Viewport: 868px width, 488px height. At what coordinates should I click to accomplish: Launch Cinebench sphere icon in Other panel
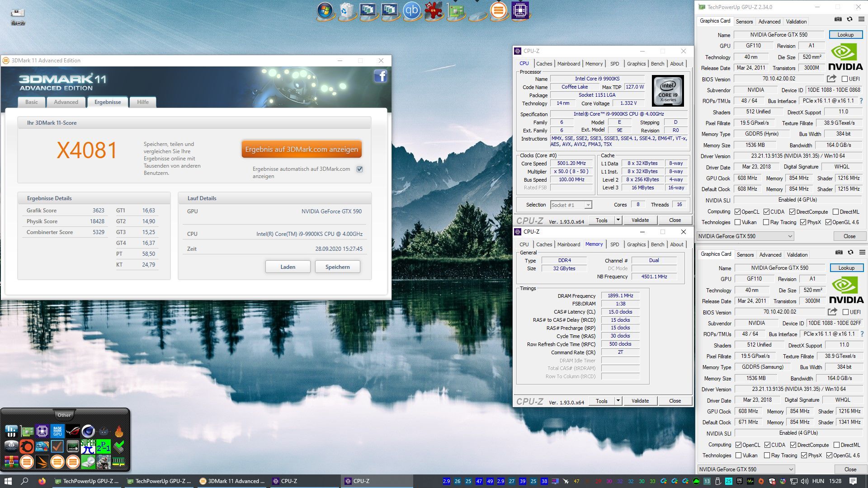coord(88,431)
